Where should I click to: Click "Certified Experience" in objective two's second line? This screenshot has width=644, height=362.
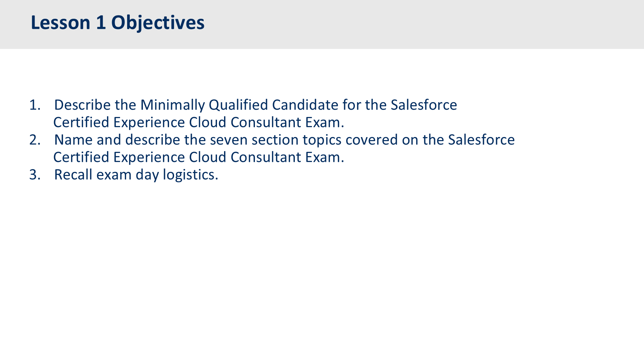[x=119, y=158]
